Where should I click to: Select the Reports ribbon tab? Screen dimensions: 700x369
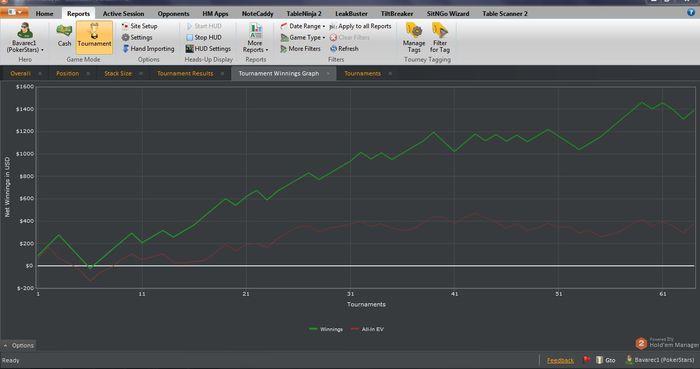point(79,14)
